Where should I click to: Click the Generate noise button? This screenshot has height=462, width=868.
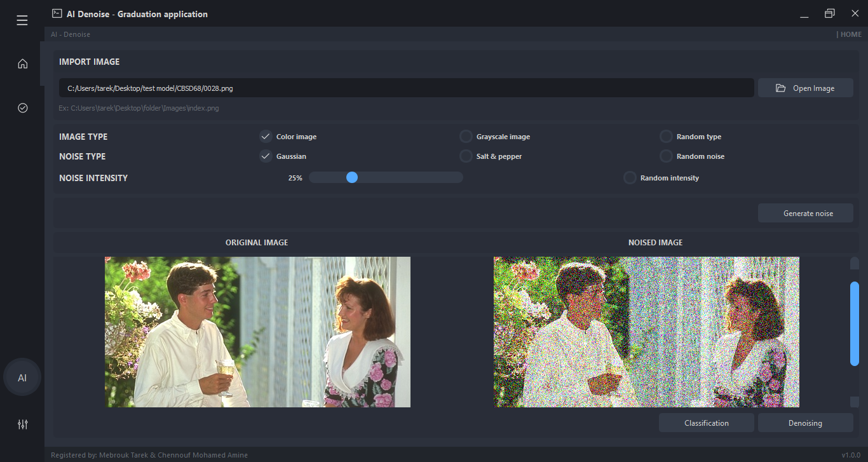tap(806, 213)
